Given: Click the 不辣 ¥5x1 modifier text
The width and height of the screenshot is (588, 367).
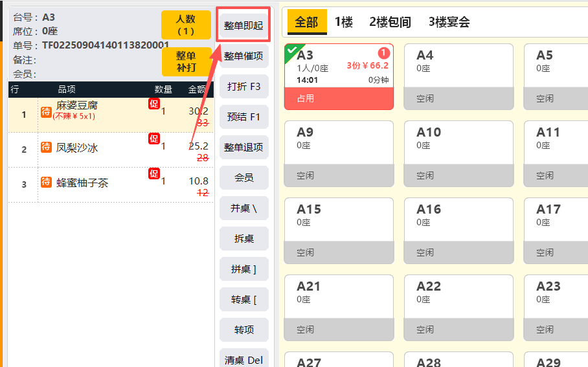Looking at the screenshot, I should click(x=74, y=117).
